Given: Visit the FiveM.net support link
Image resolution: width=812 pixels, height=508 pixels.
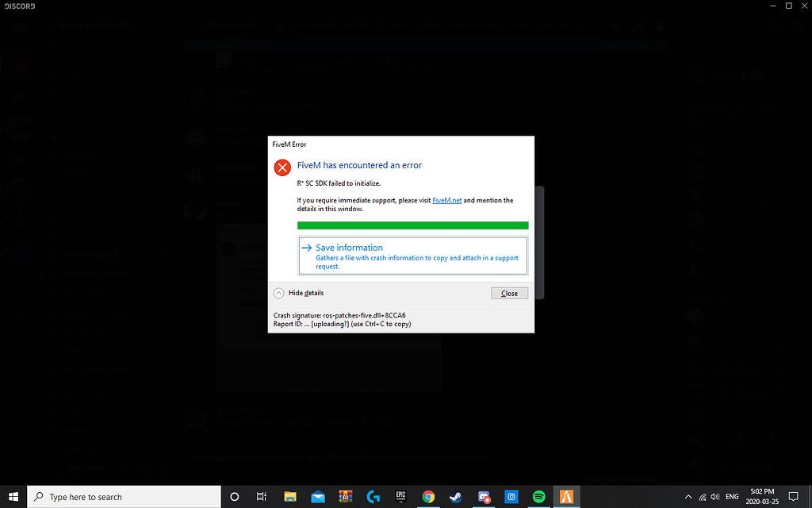Looking at the screenshot, I should (446, 200).
